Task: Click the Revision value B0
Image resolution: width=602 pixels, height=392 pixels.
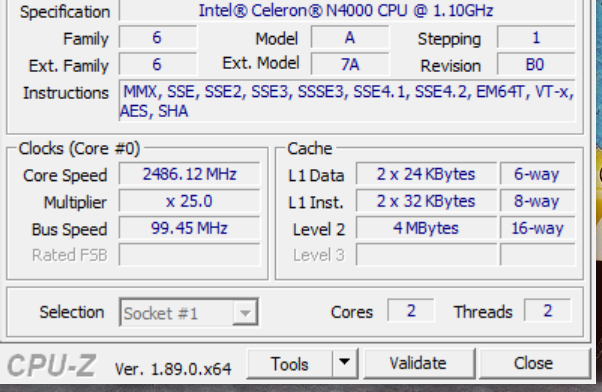Action: point(536,64)
